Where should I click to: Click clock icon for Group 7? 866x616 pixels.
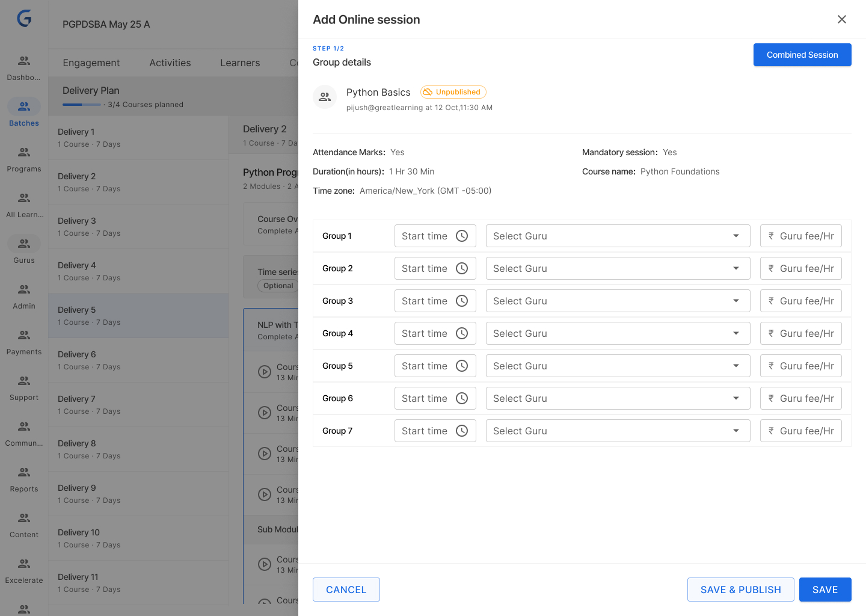[462, 431]
